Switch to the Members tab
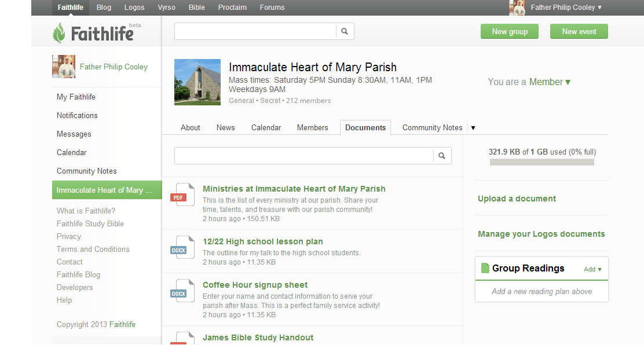This screenshot has width=644, height=345. [313, 128]
